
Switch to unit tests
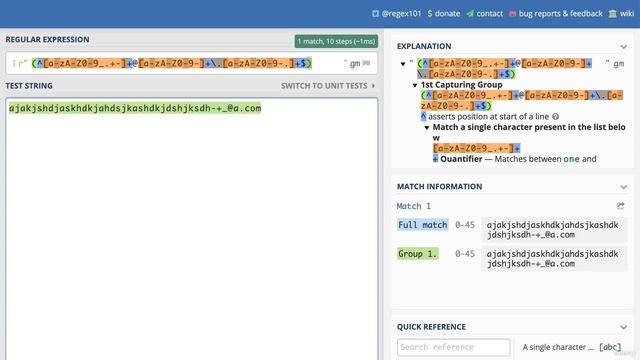(x=328, y=86)
